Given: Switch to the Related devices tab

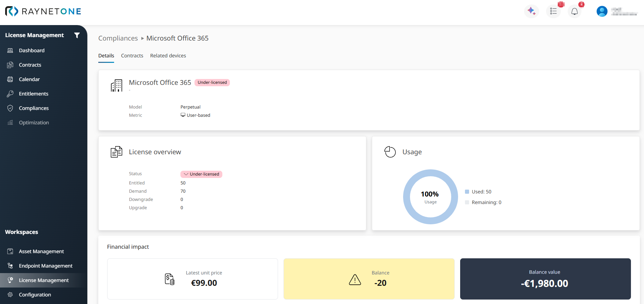Looking at the screenshot, I should pos(168,56).
